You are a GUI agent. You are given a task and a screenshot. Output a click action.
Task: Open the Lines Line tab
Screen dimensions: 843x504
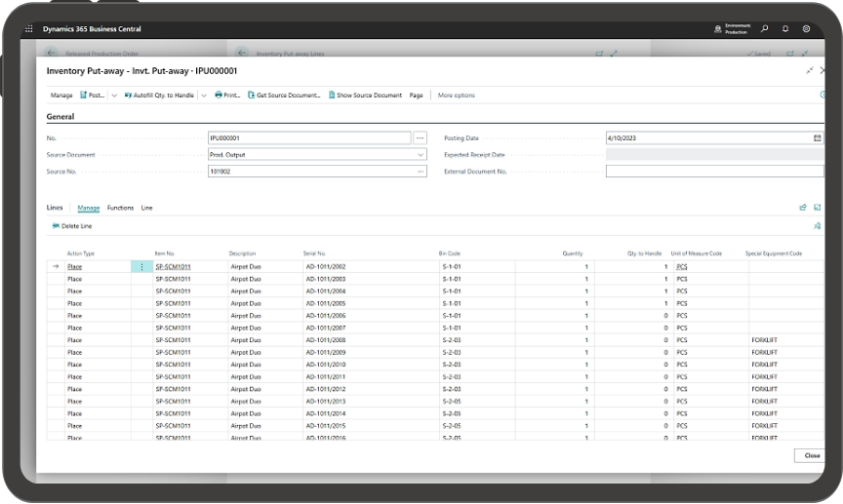click(x=146, y=208)
